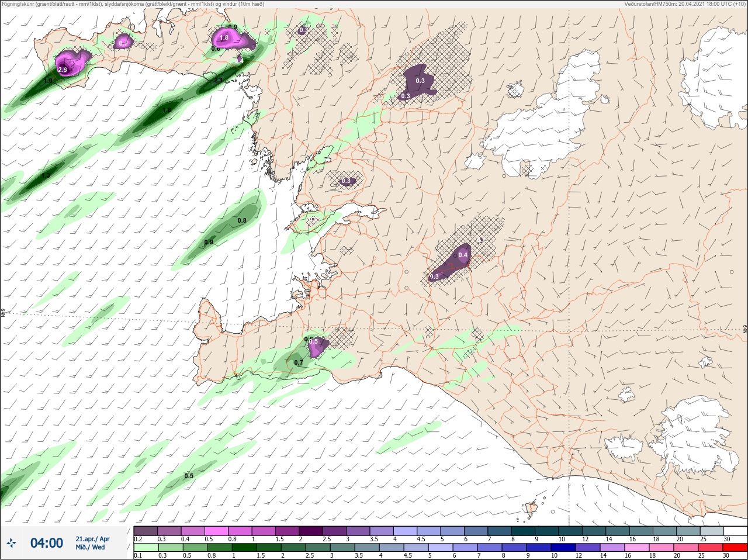Click the 0.6 value below the 1.8 cell
Viewport: 748px width, 560px height.
click(x=216, y=49)
